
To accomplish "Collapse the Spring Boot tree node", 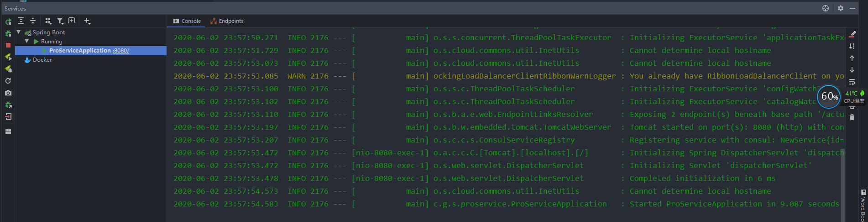I will point(19,32).
